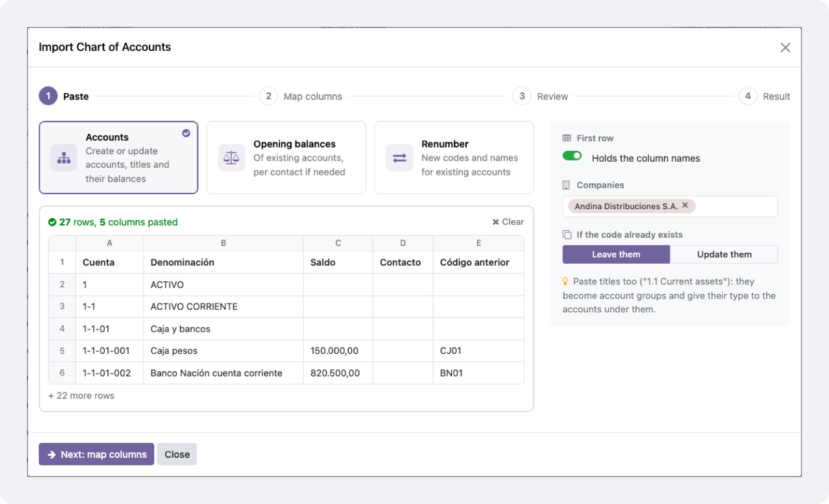Clear the pasted data

pyautogui.click(x=508, y=222)
